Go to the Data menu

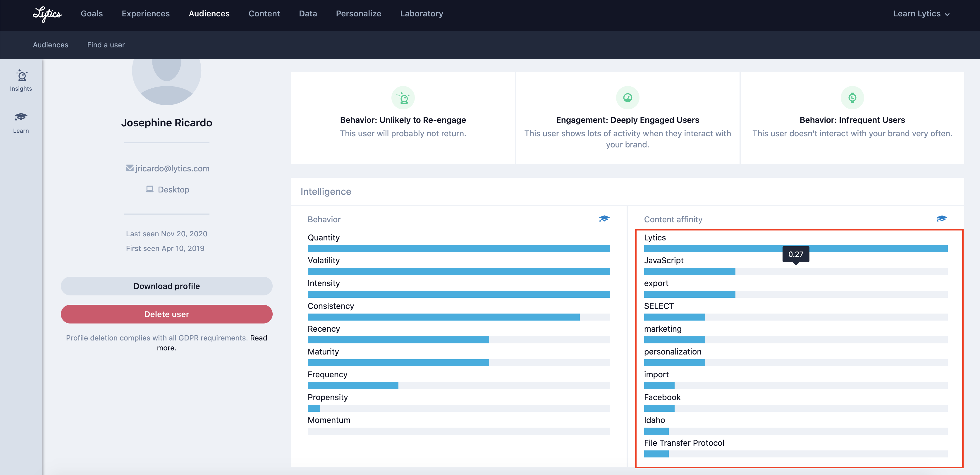click(308, 14)
